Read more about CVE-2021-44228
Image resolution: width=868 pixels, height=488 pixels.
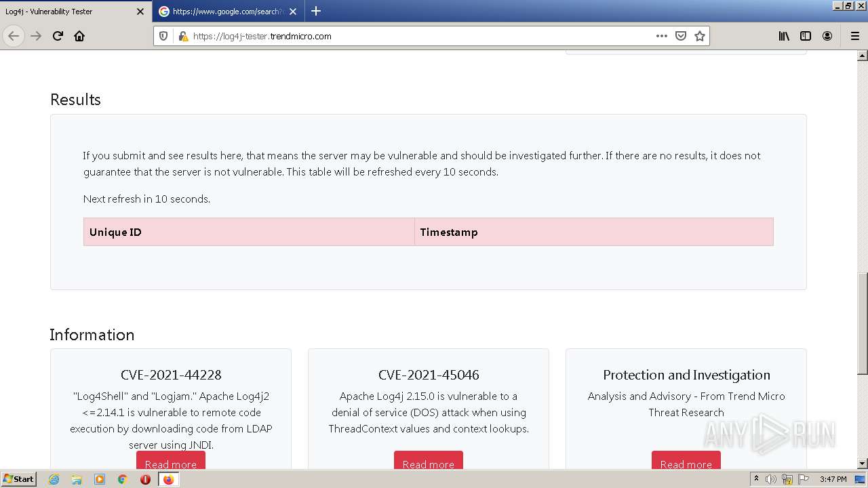[x=171, y=461]
